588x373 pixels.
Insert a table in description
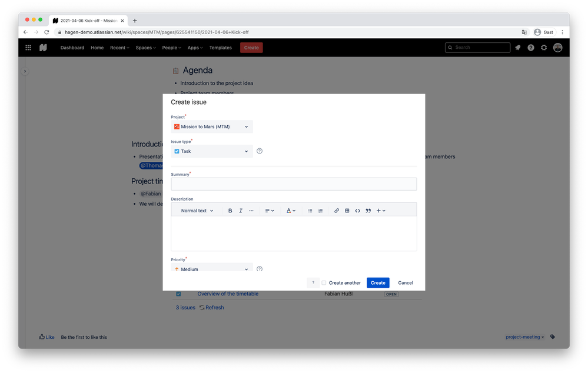[x=347, y=211]
